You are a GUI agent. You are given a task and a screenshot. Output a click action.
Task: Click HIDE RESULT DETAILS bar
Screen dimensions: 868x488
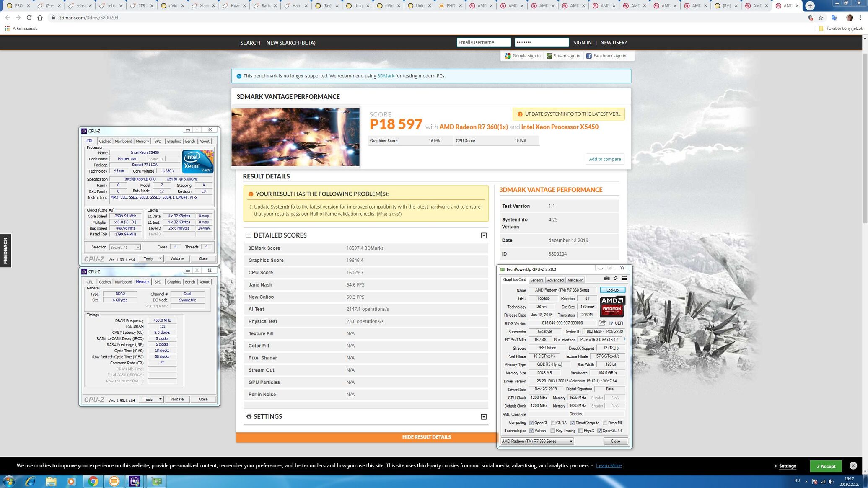point(366,437)
